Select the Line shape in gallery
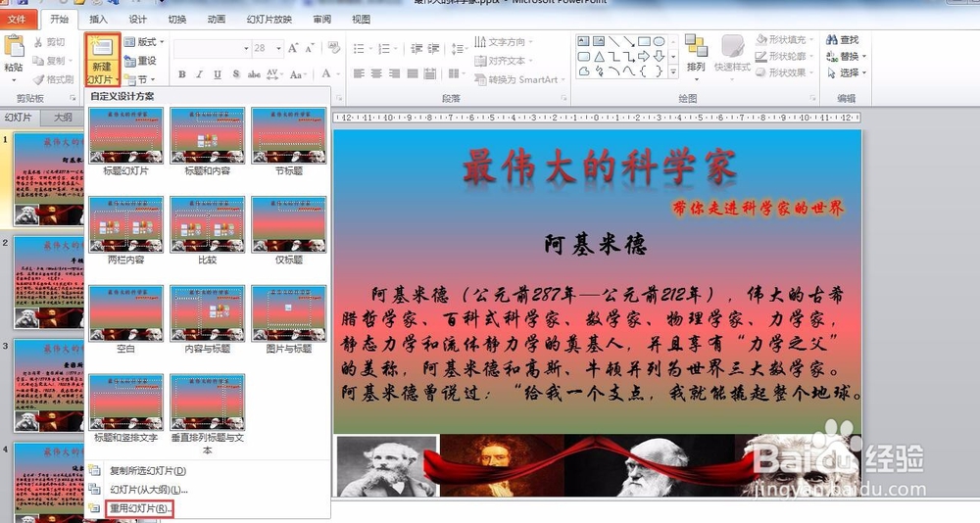The height and width of the screenshot is (523, 980). [613, 41]
